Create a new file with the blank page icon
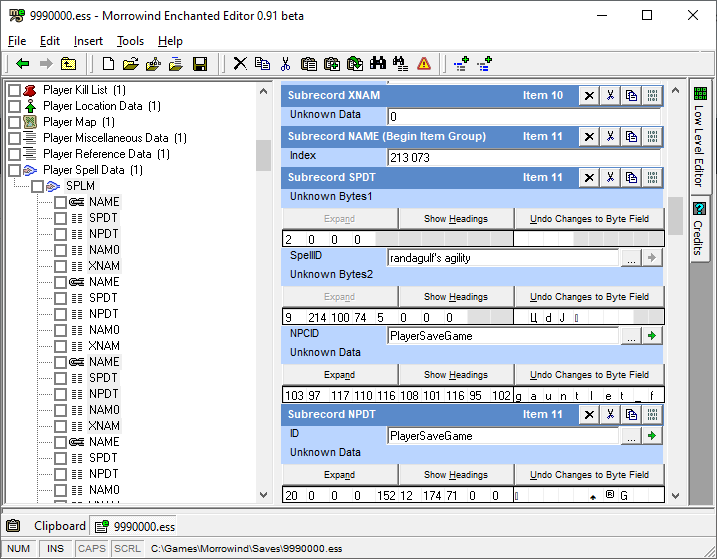The image size is (717, 559). click(x=108, y=64)
